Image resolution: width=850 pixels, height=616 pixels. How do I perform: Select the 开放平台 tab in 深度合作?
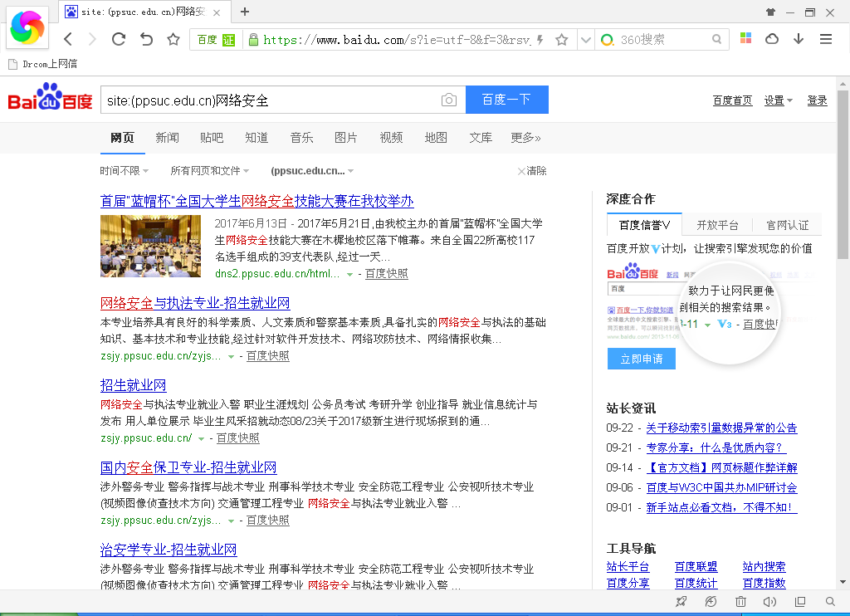[717, 225]
